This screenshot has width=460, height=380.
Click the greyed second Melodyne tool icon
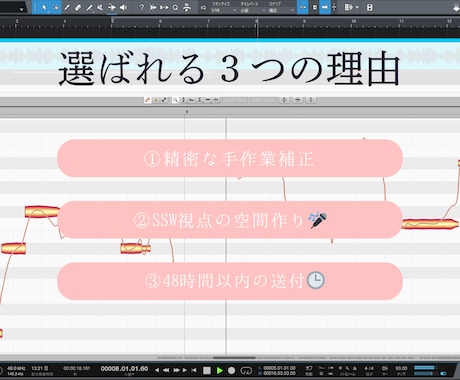[156, 100]
